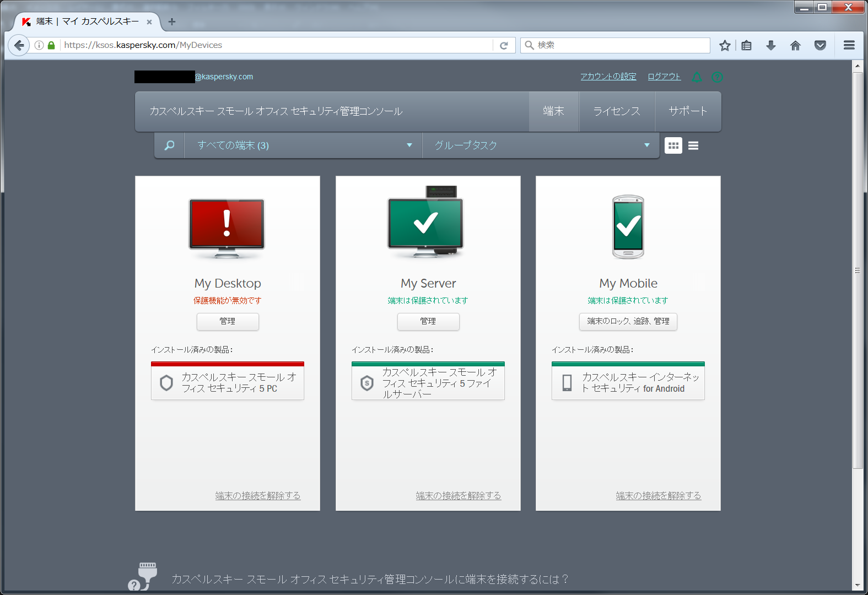
Task: Open the notifications bell icon
Action: 697,77
